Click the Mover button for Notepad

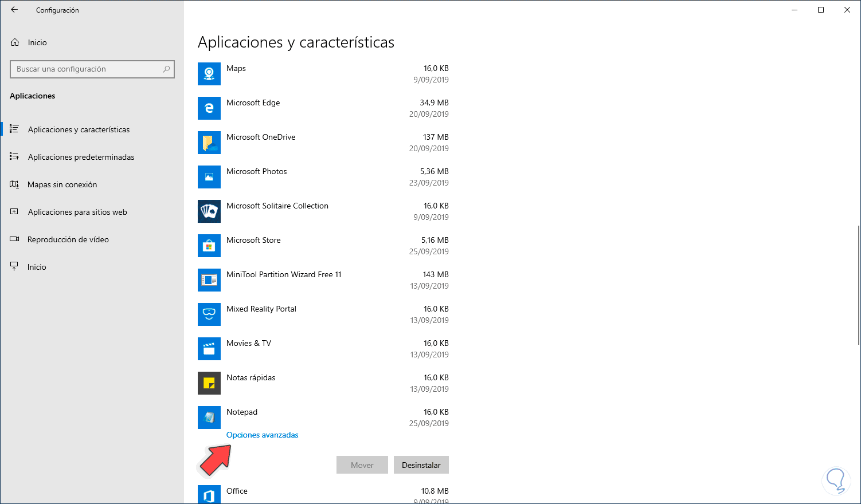click(x=362, y=465)
